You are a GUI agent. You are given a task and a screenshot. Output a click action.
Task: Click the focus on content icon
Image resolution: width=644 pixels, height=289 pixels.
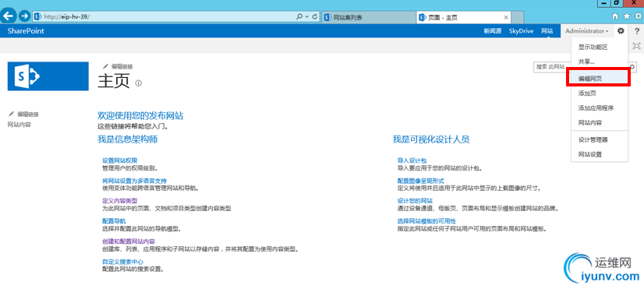(637, 45)
